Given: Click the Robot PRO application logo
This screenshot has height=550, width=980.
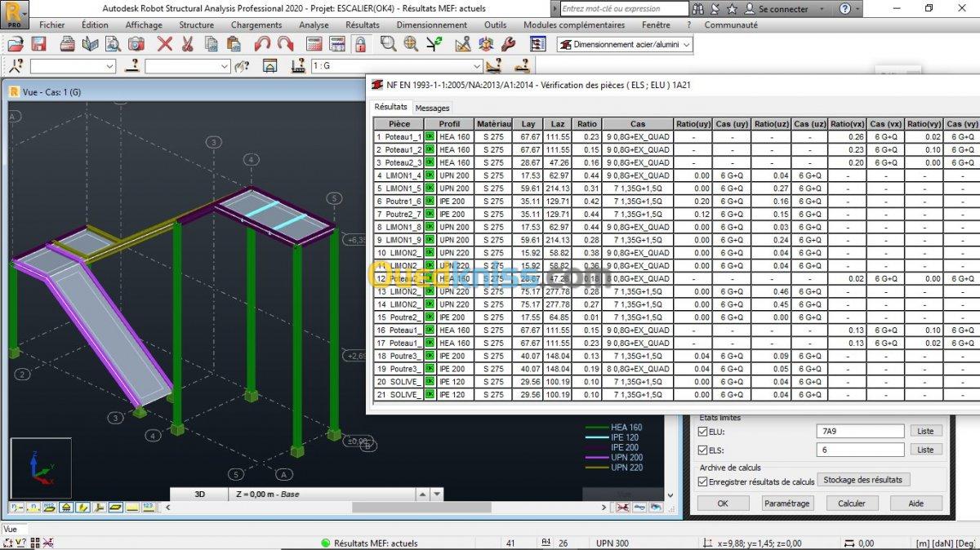Looking at the screenshot, I should coord(14,14).
